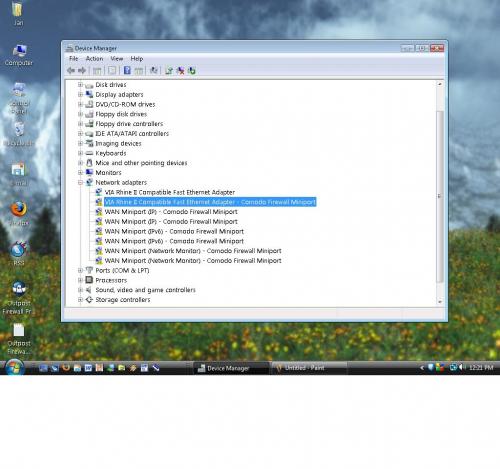This screenshot has width=500, height=469.
Task: Select the Imaging devices entry
Action: 118,144
